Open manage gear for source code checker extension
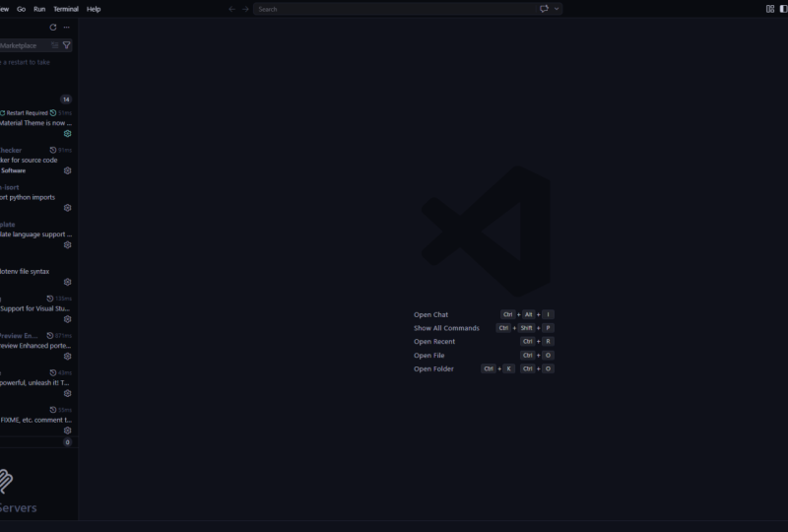 [x=67, y=170]
